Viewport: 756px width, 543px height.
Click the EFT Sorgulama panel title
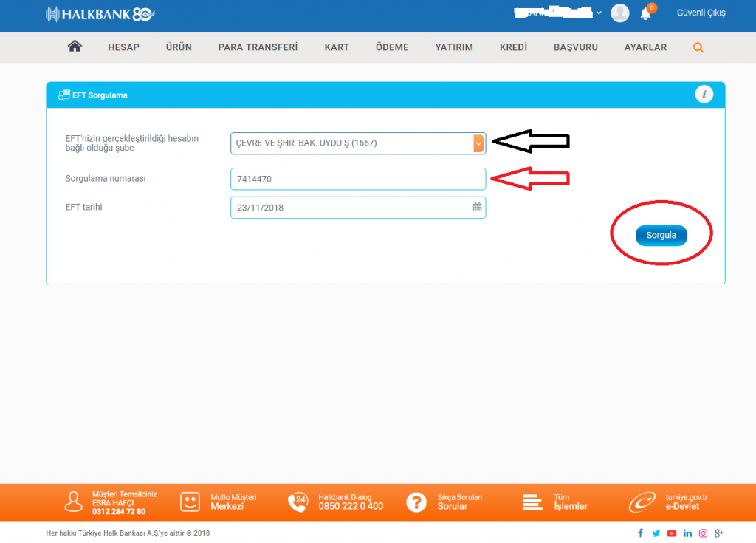click(x=100, y=95)
